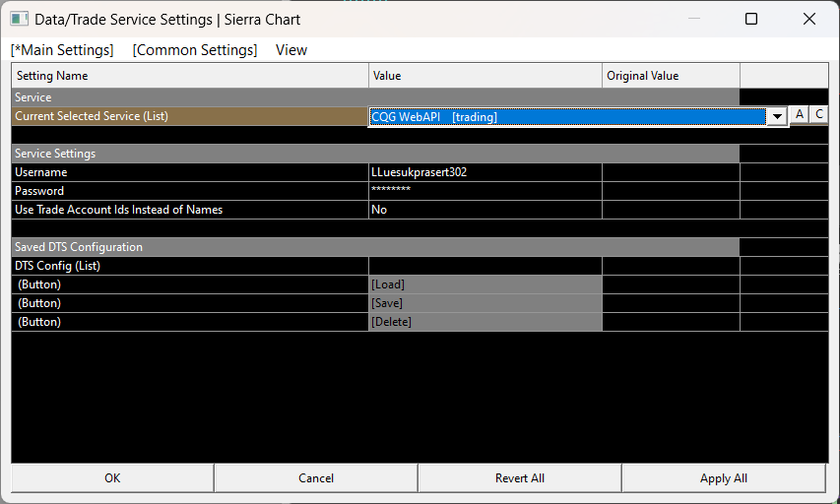
Task: Click the small 'A' button beside service list
Action: [x=800, y=115]
